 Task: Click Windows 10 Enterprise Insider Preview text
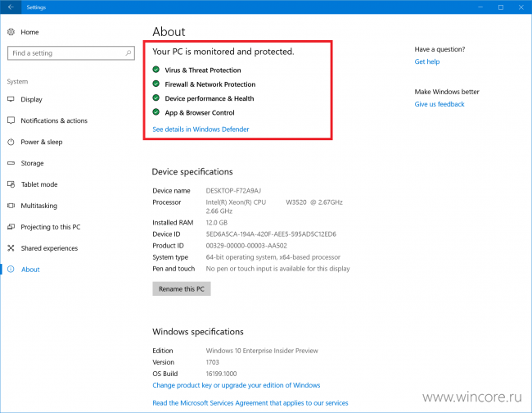(262, 351)
